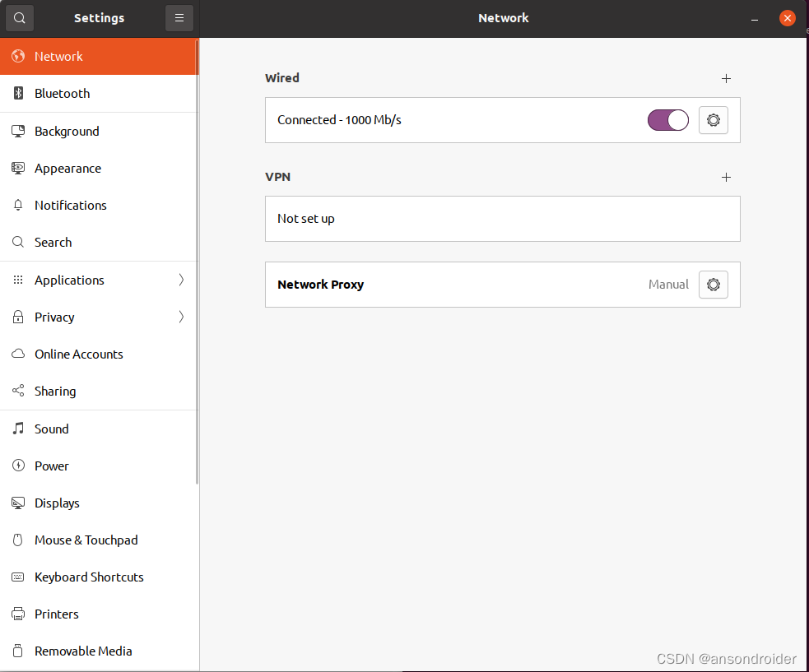Click the Applications grid icon

click(x=18, y=280)
